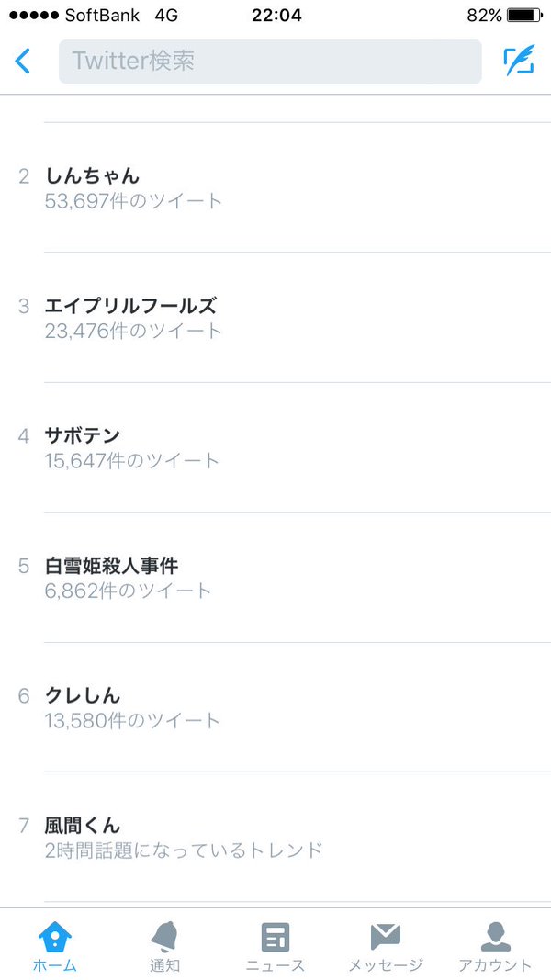The height and width of the screenshot is (980, 551).
Task: Open messages envelope icon
Action: pos(386,938)
